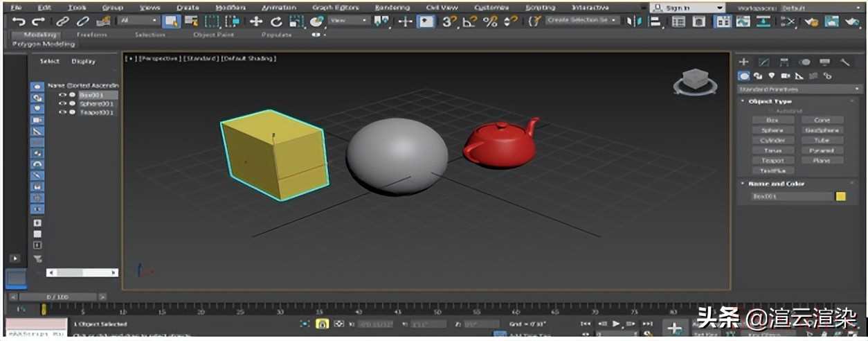Image resolution: width=868 pixels, height=341 pixels.
Task: Choose the Select and Rotate tool
Action: [275, 21]
